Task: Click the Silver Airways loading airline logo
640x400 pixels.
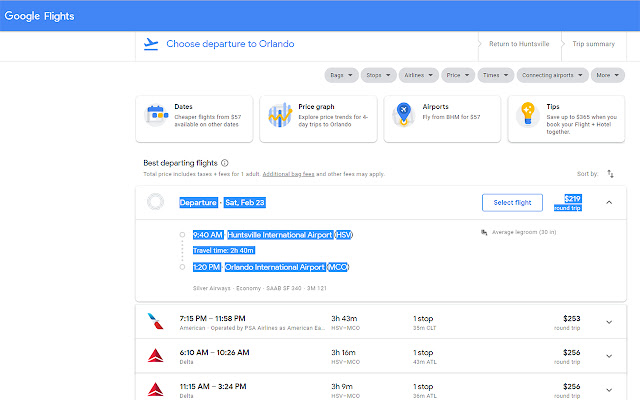Action: [x=156, y=202]
